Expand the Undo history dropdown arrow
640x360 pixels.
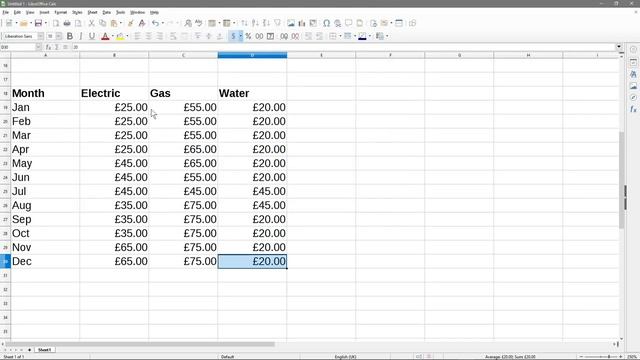162,23
